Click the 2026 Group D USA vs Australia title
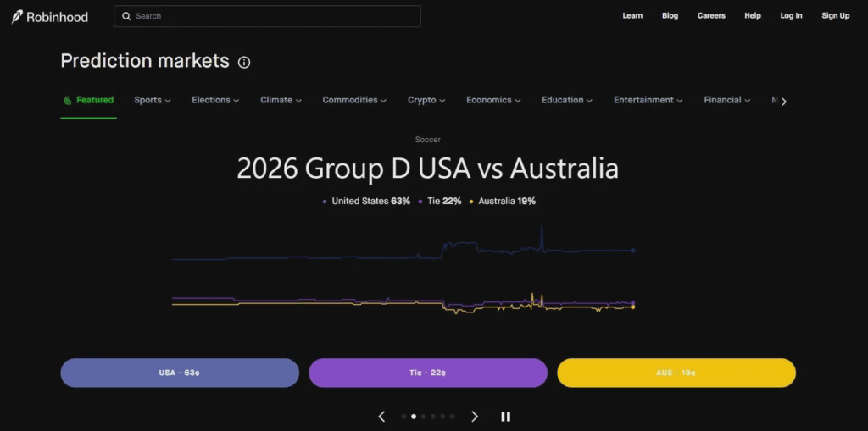This screenshot has height=431, width=868. 427,169
